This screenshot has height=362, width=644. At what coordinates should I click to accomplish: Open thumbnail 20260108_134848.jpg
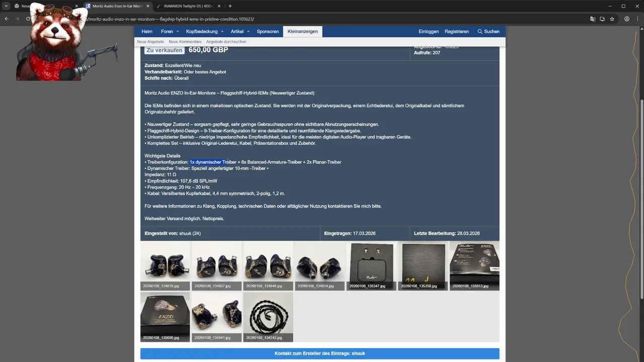pyautogui.click(x=268, y=266)
